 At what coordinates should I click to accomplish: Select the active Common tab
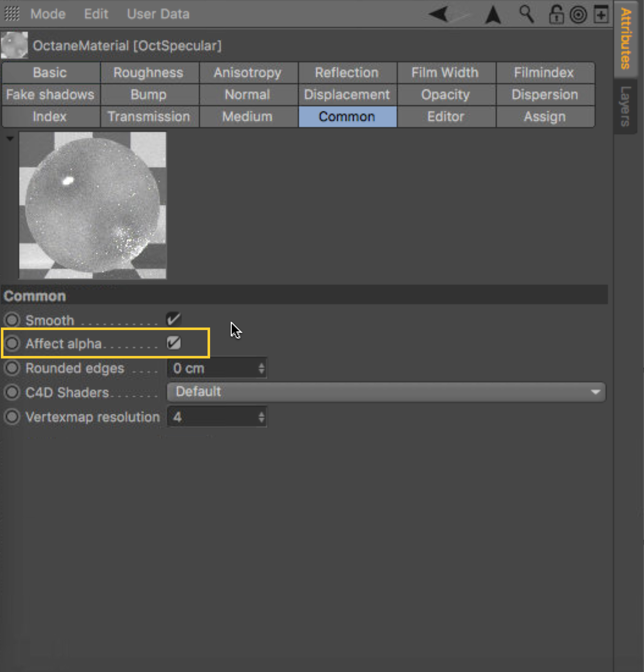347,117
